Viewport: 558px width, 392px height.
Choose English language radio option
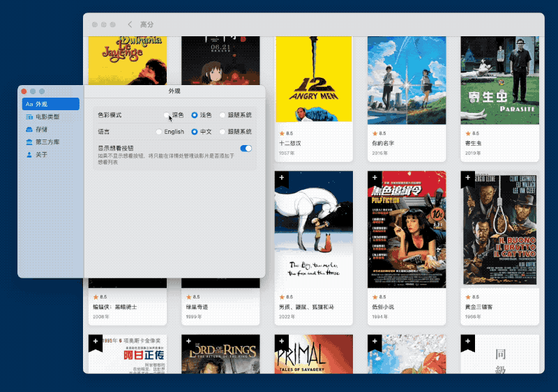click(159, 132)
